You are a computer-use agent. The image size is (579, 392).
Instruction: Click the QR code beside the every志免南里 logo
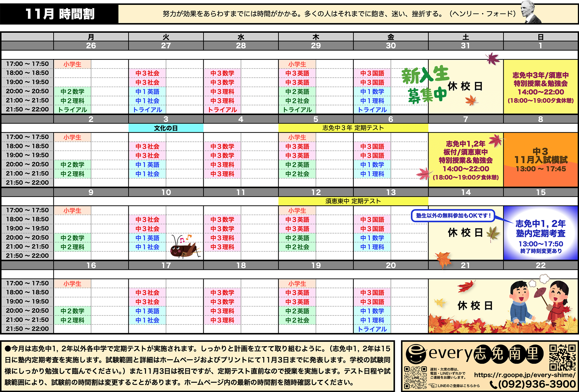(562, 357)
